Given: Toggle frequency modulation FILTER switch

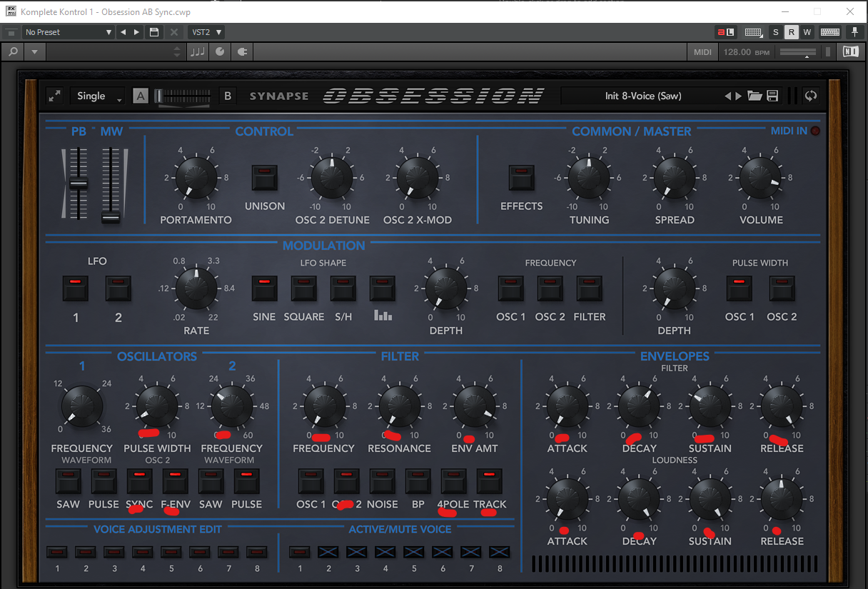Looking at the screenshot, I should click(x=590, y=289).
